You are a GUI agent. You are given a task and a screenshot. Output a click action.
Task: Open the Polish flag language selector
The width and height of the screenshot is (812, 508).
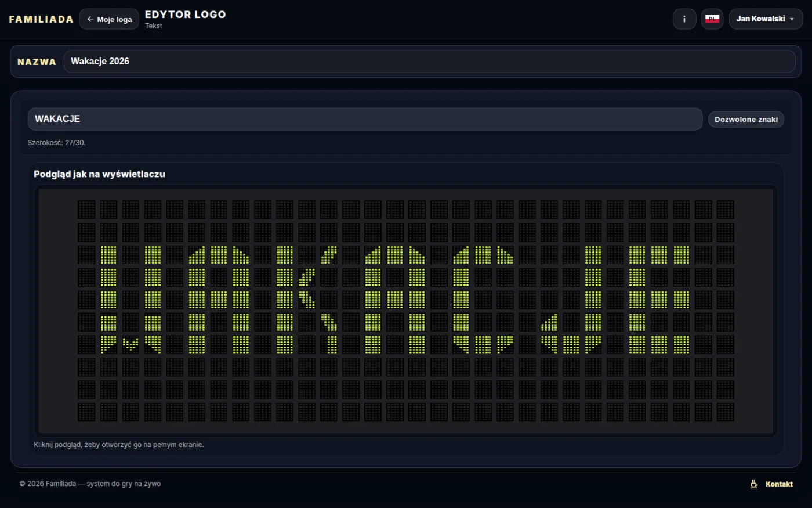(x=712, y=19)
